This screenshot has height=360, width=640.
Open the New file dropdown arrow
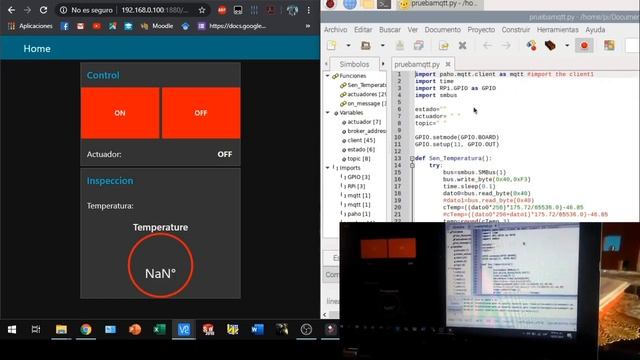tap(348, 45)
